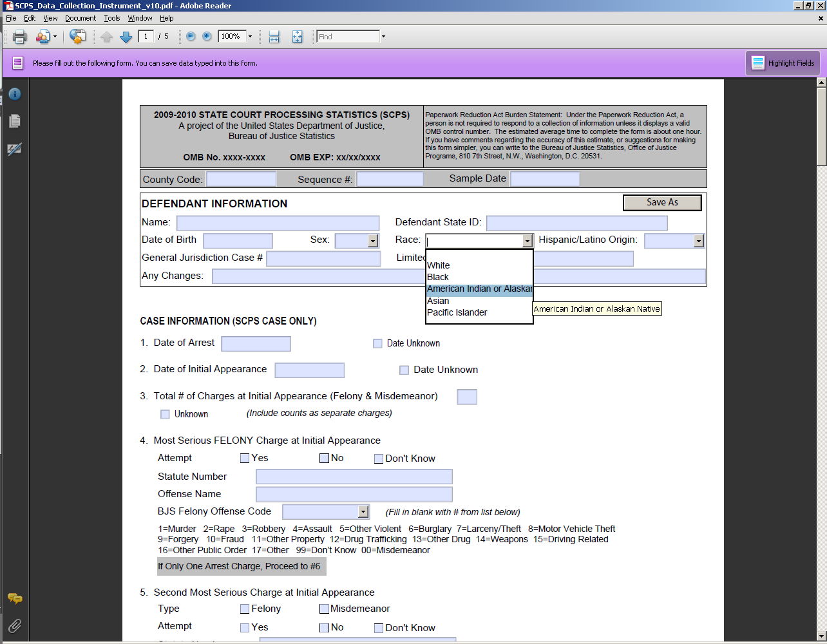Select White in the Race list
The width and height of the screenshot is (827, 644).
point(479,265)
